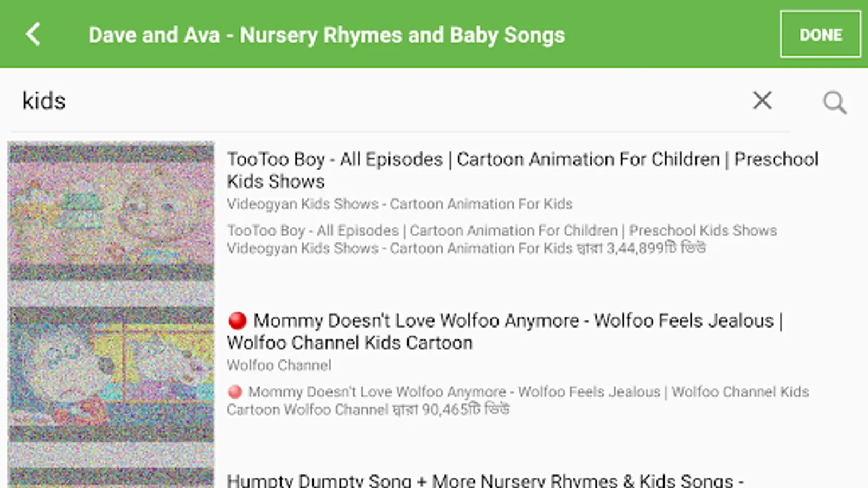Clear the search text with X
Viewport: 868px width, 488px height.
762,100
